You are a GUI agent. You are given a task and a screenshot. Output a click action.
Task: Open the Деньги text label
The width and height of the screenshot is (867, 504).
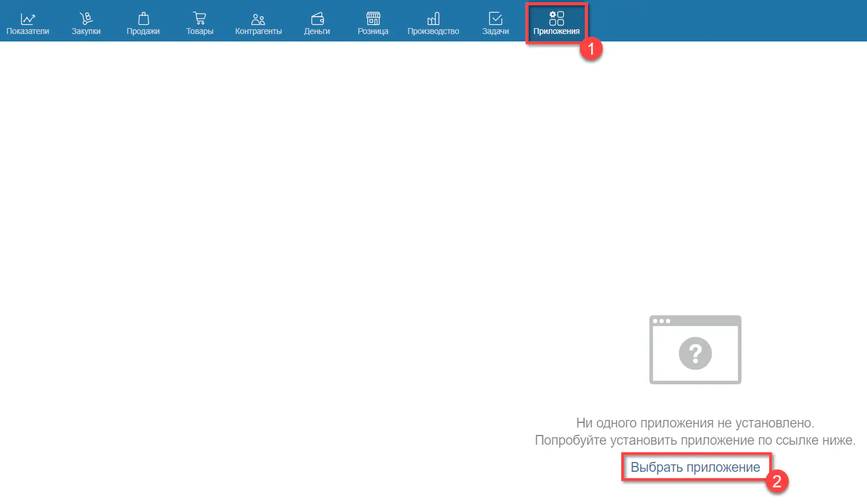317,32
